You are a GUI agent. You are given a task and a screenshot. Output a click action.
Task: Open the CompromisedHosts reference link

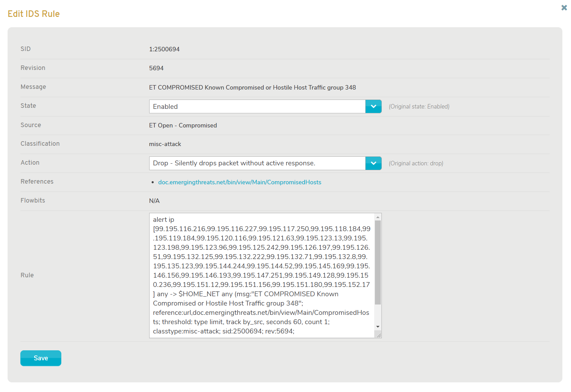[239, 182]
